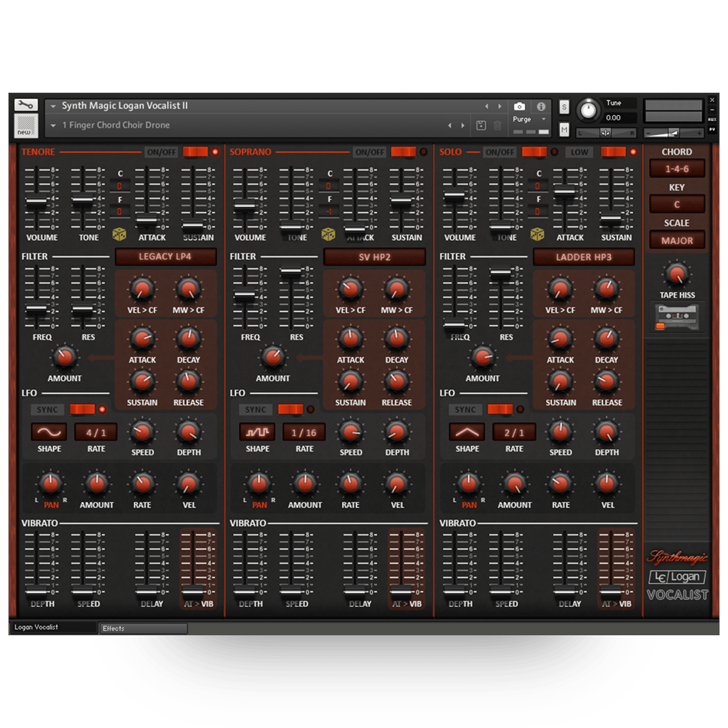The width and height of the screenshot is (728, 728).
Task: Toggle the TENORE on/off switch
Action: (195, 152)
